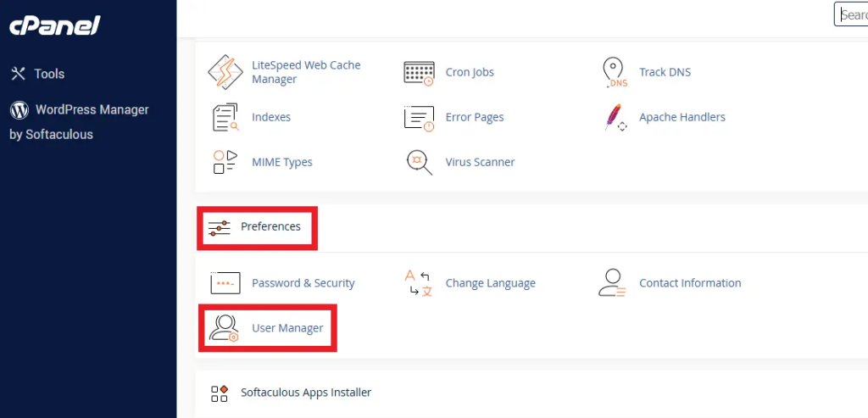Image resolution: width=868 pixels, height=418 pixels.
Task: Expand the Softaculous Apps Installer section
Action: tap(305, 393)
